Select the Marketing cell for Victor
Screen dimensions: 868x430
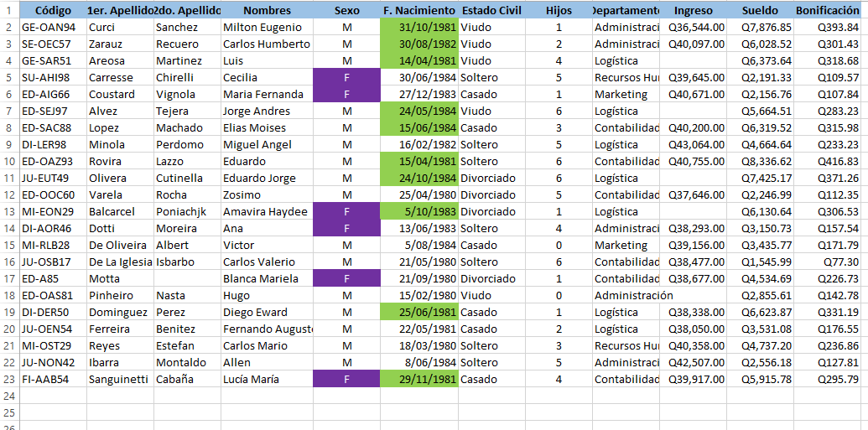pos(626,245)
